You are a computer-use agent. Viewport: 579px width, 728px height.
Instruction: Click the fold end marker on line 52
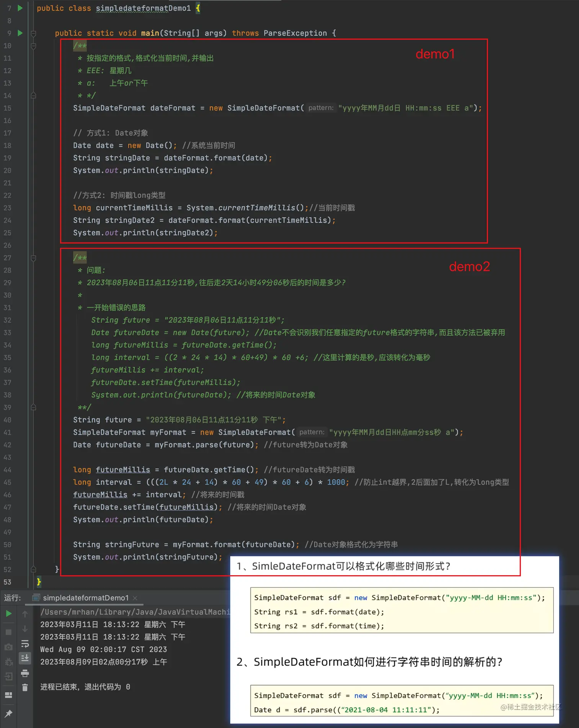point(33,569)
